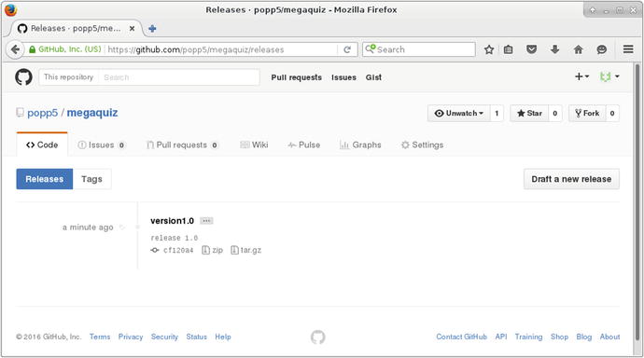Open the Unwatch notification dropdown
The image size is (644, 358).
459,113
